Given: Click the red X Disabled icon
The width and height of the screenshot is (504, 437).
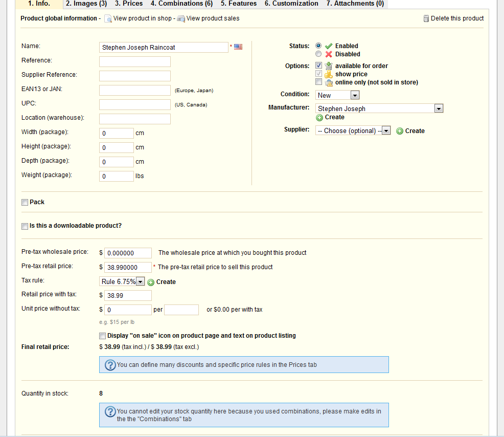Looking at the screenshot, I should pyautogui.click(x=329, y=54).
